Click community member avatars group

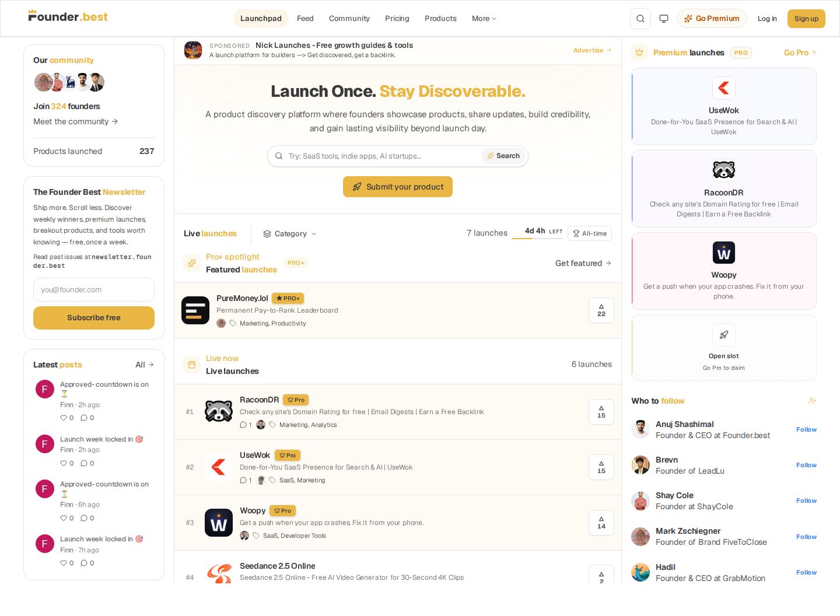point(69,82)
